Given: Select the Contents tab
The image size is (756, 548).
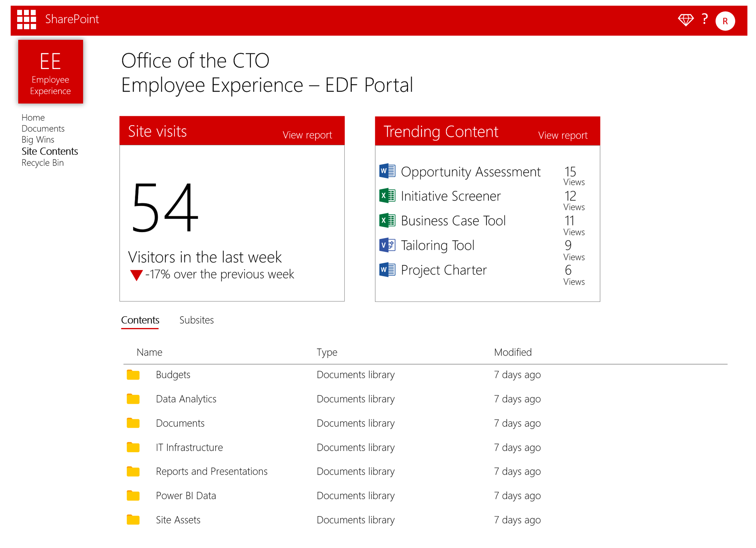Looking at the screenshot, I should pos(140,320).
